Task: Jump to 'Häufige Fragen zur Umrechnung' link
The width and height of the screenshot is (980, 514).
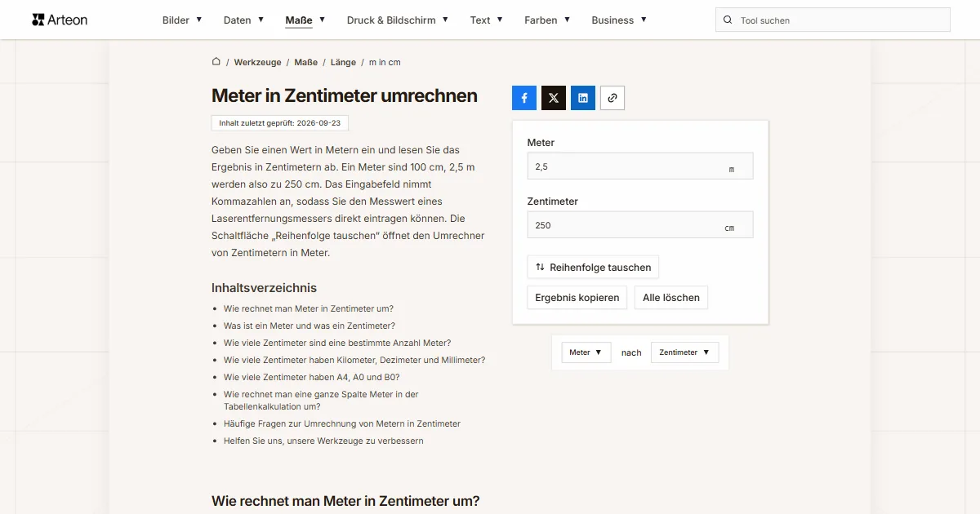Action: [x=342, y=423]
